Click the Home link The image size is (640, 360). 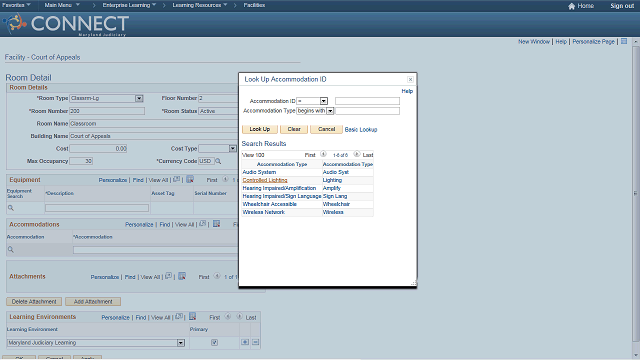(586, 6)
